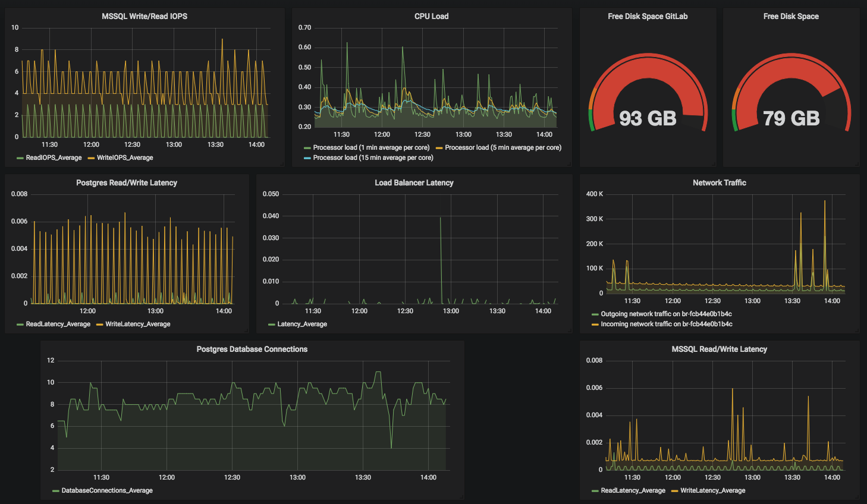The image size is (867, 504).
Task: Click the 93 GB gauge value
Action: click(648, 118)
